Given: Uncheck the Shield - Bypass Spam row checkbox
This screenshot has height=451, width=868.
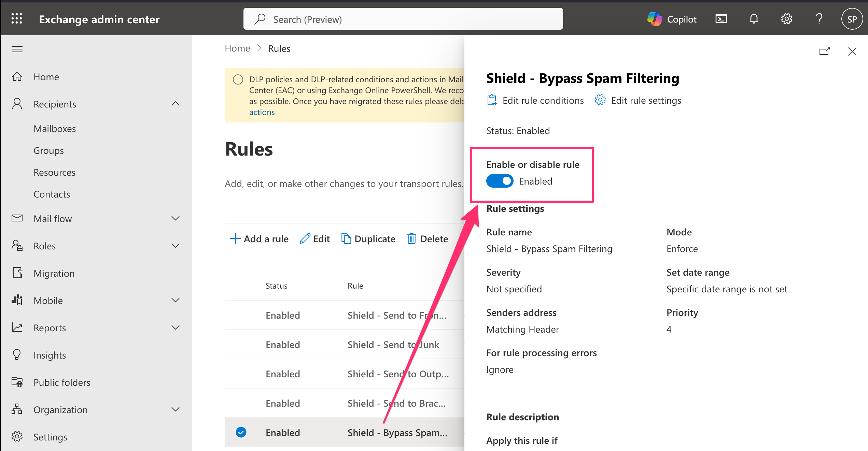Looking at the screenshot, I should (241, 432).
